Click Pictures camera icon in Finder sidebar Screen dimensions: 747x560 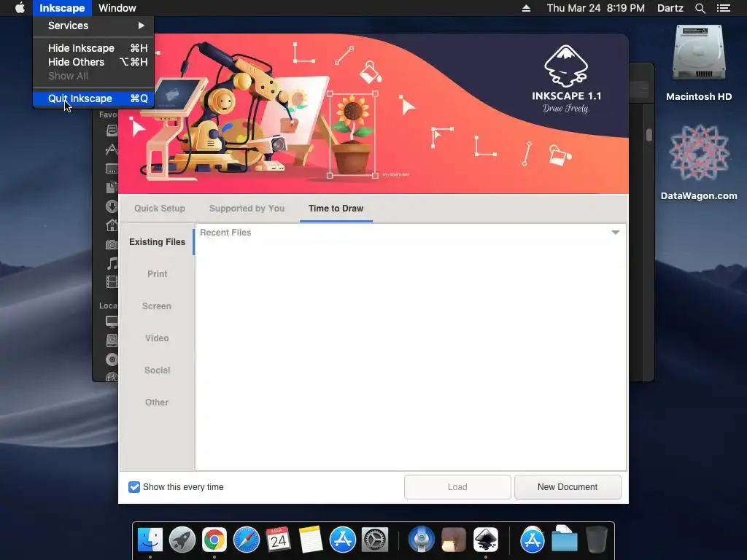[x=112, y=244]
